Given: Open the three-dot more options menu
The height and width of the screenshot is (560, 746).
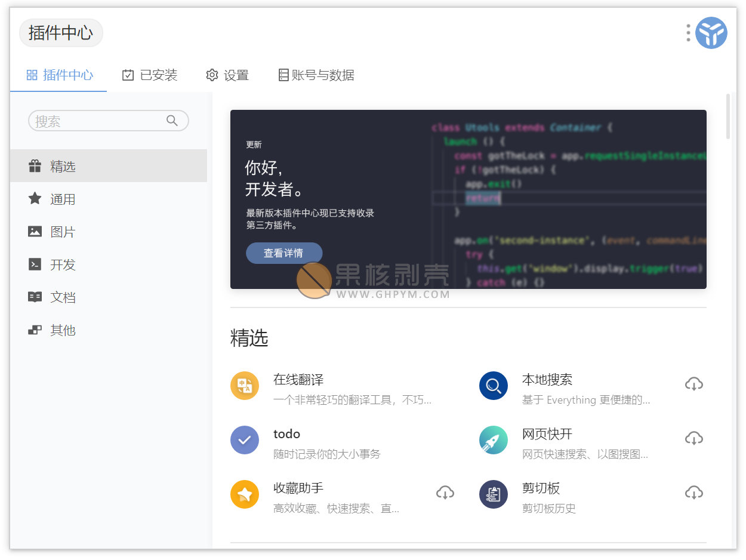Looking at the screenshot, I should pos(688,33).
